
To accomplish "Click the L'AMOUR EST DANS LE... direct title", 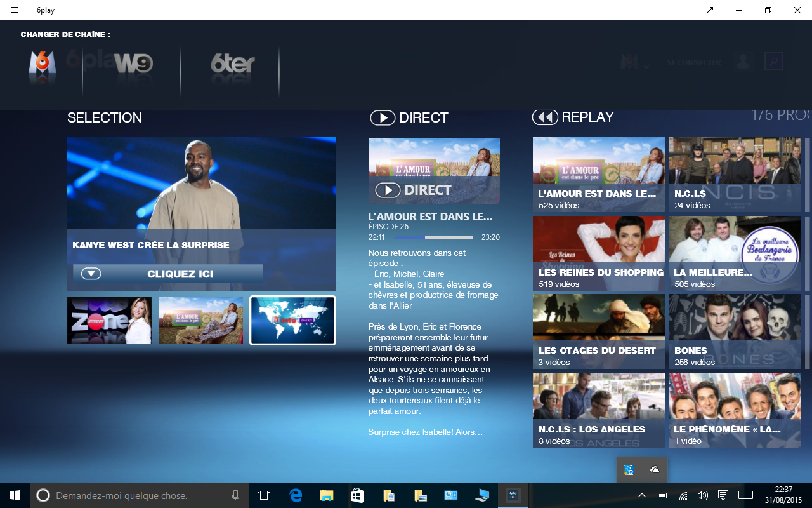I will [x=430, y=217].
